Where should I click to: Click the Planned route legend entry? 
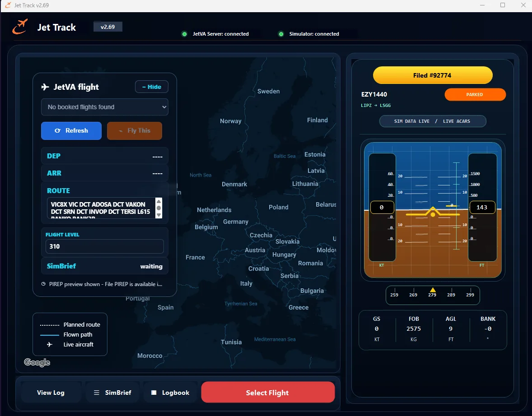[70, 325]
